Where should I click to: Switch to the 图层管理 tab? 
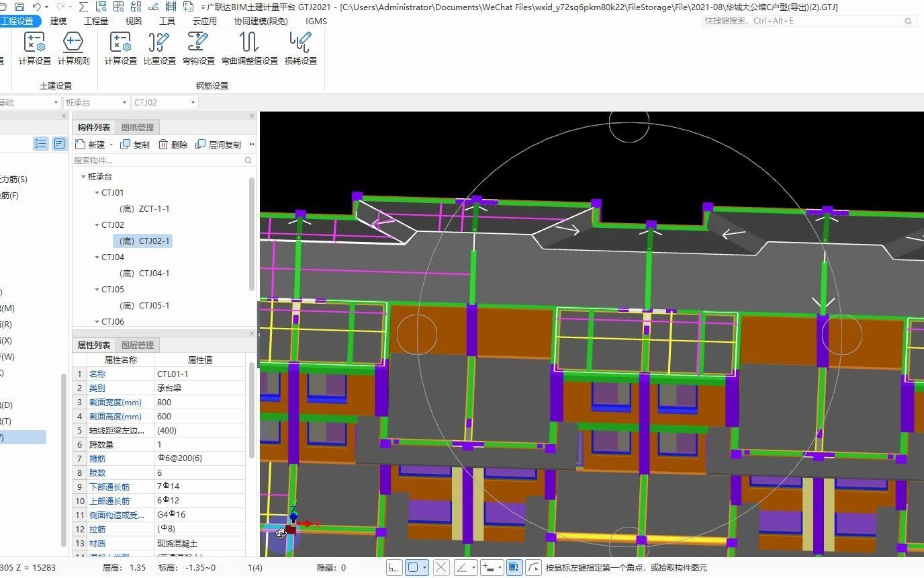coord(138,345)
